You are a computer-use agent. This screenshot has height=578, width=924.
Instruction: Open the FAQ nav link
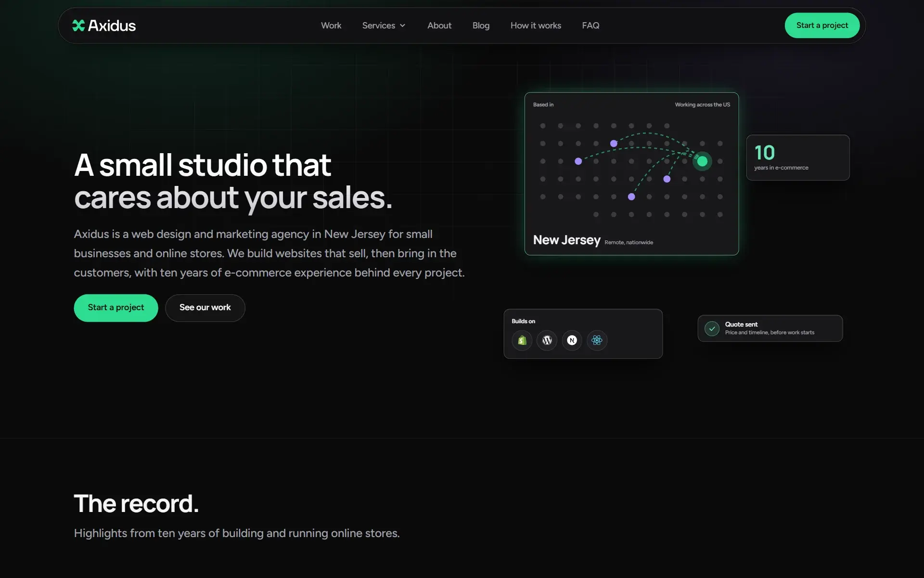[590, 26]
